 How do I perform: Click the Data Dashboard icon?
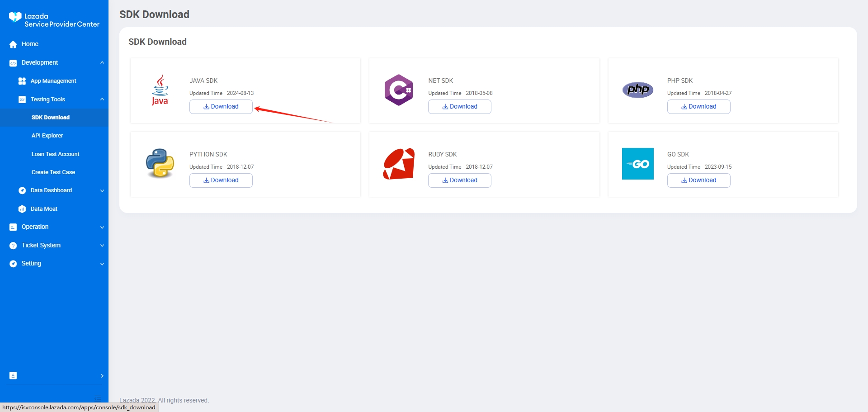[x=22, y=190]
